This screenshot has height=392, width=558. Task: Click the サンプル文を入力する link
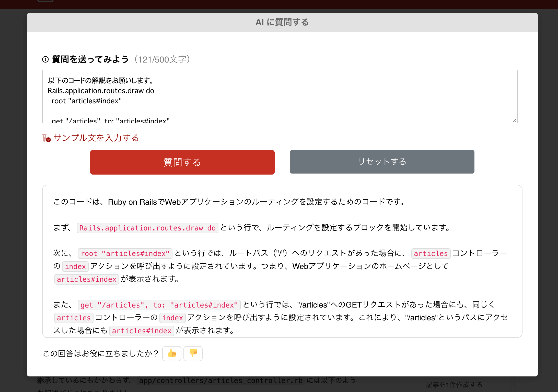point(96,138)
